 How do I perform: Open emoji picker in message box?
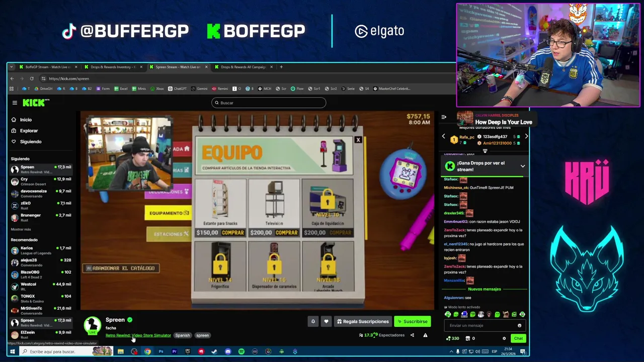point(520,325)
